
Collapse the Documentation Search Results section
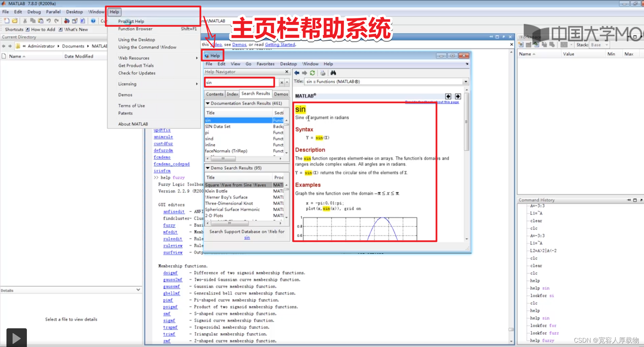point(208,103)
